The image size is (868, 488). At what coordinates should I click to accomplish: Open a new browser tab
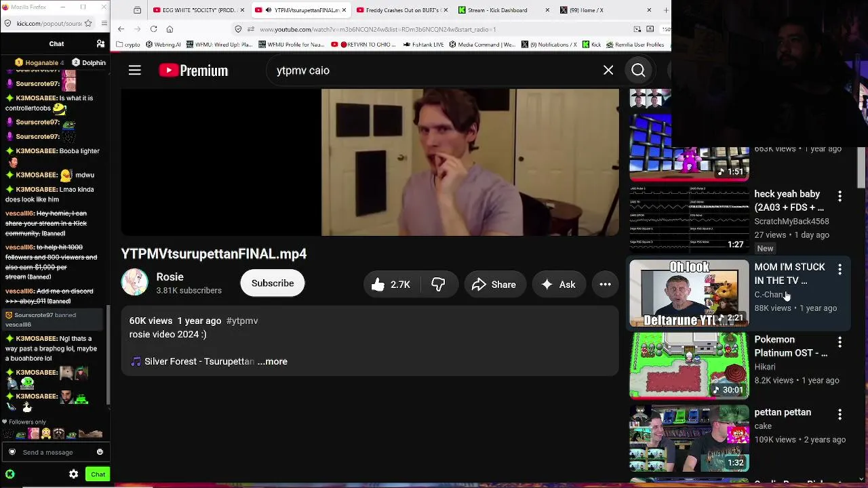667,10
